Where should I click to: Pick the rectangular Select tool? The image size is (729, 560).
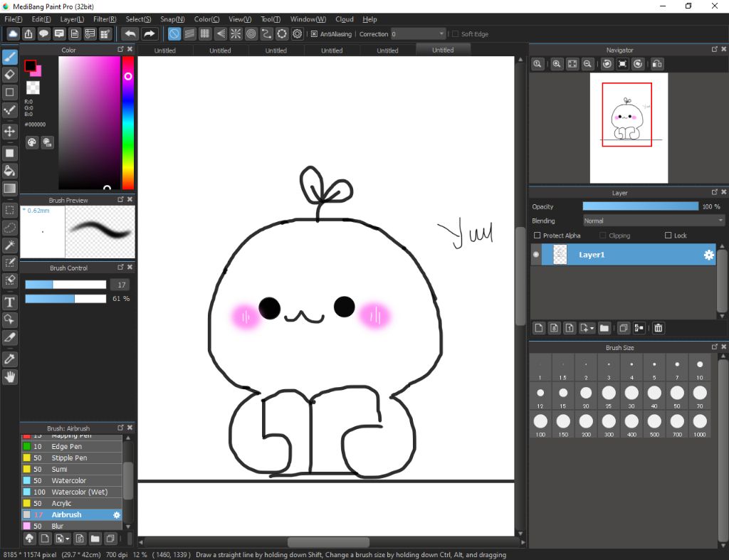point(10,210)
